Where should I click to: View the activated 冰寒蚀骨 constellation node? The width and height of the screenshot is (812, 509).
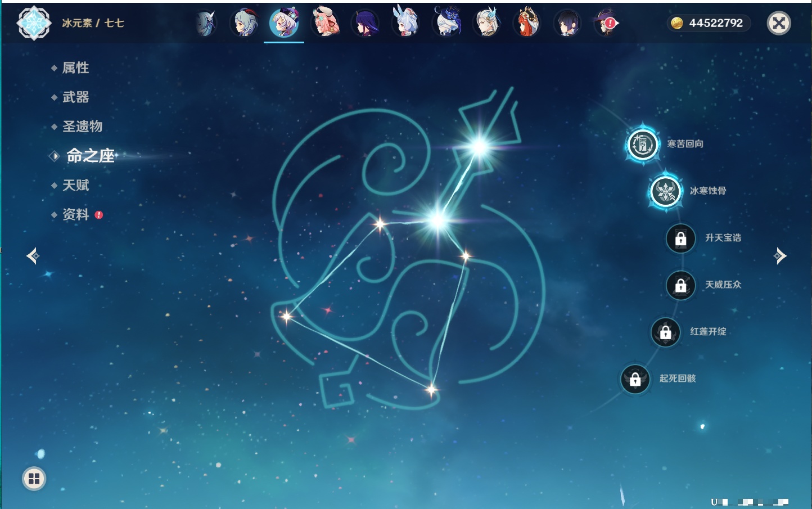[666, 191]
